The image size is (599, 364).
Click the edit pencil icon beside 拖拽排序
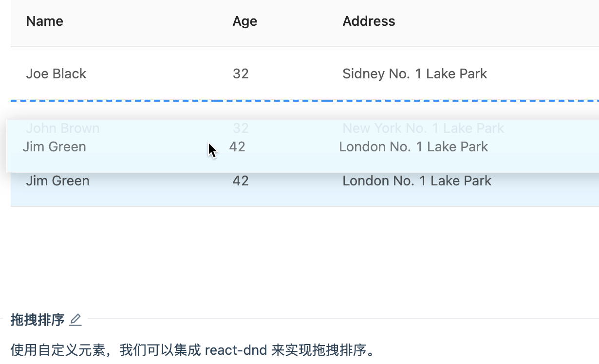(75, 320)
